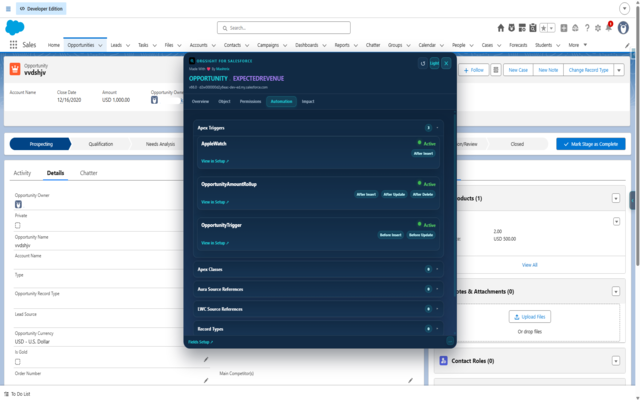This screenshot has width=640, height=400.
Task: Edit the Main Competitor(s) pencil icon
Action: coord(410,380)
